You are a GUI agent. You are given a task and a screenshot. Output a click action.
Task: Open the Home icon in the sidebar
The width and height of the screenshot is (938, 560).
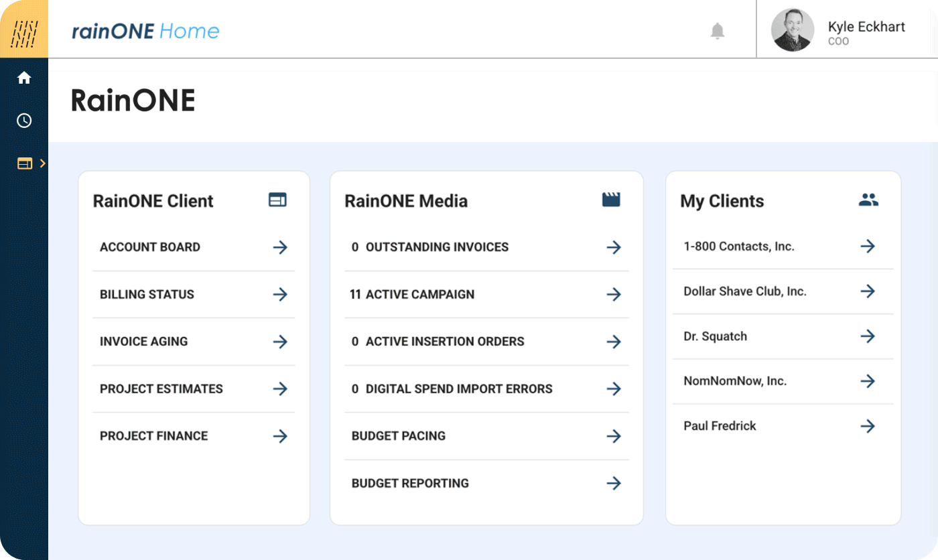(24, 78)
